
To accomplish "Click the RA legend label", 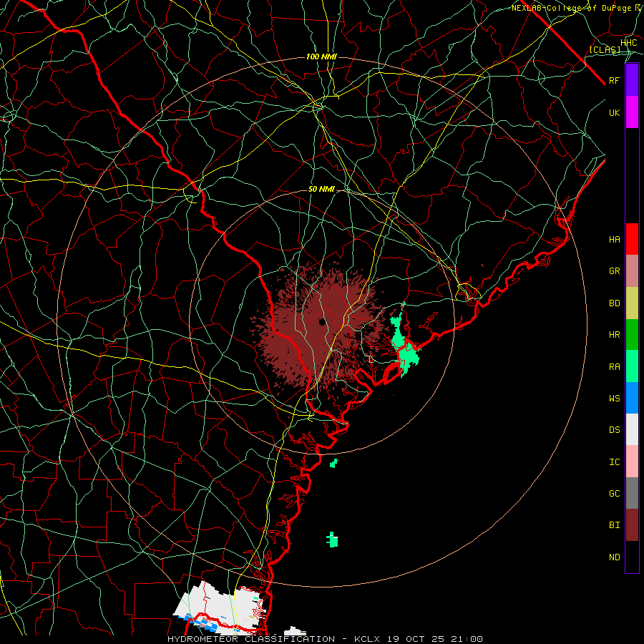I will point(615,367).
